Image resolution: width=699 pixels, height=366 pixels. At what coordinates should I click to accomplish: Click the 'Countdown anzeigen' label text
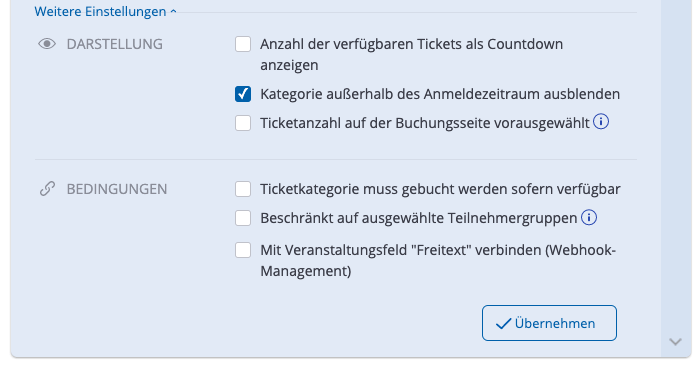pos(411,54)
